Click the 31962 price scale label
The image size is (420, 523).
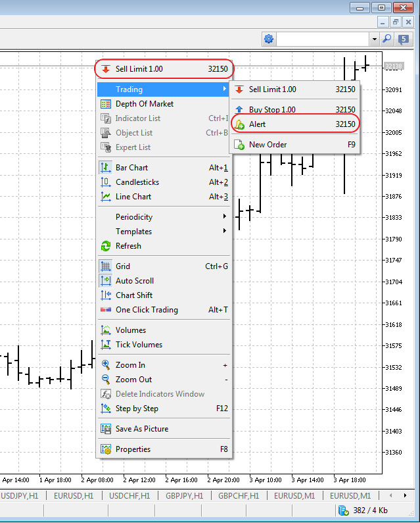394,154
